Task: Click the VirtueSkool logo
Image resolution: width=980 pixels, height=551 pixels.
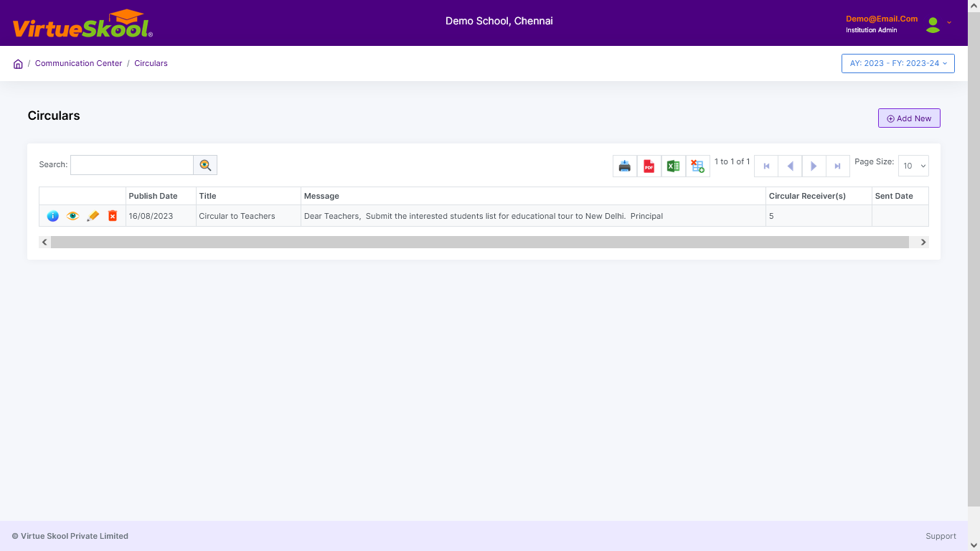Action: click(x=83, y=24)
